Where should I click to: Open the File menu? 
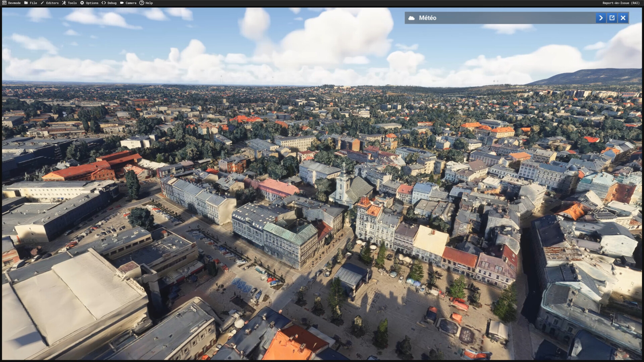pos(34,3)
